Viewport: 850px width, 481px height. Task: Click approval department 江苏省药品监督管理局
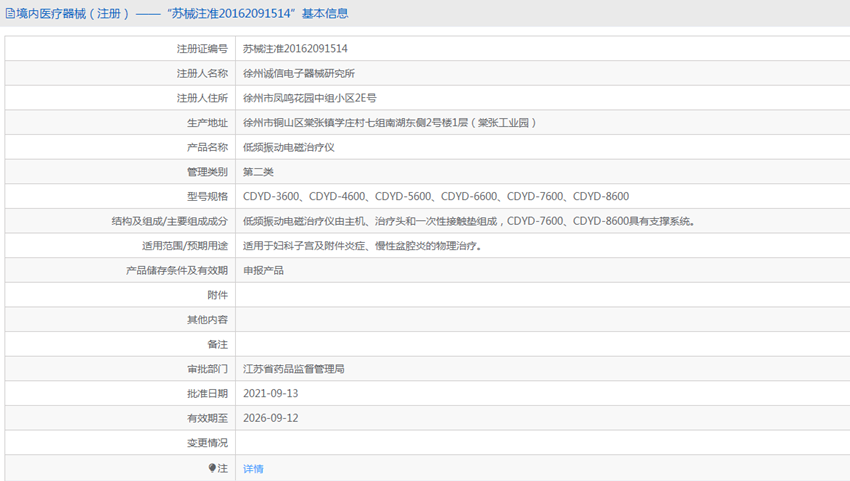click(294, 369)
